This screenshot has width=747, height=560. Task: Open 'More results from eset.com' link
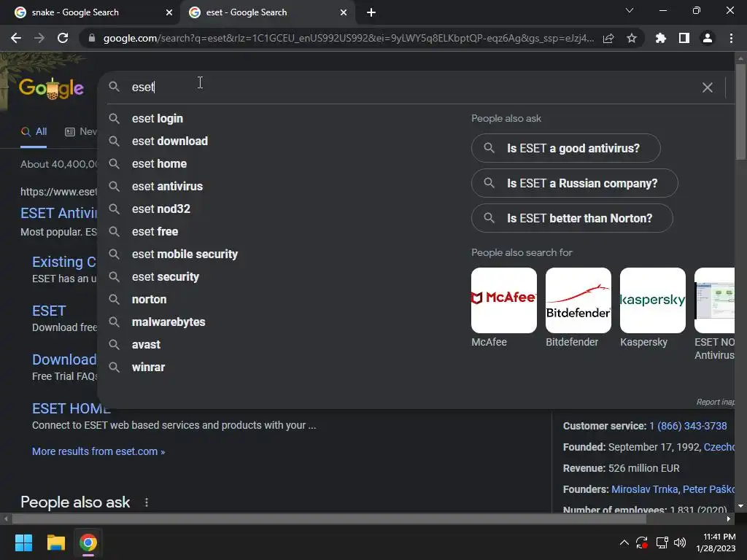(x=98, y=451)
